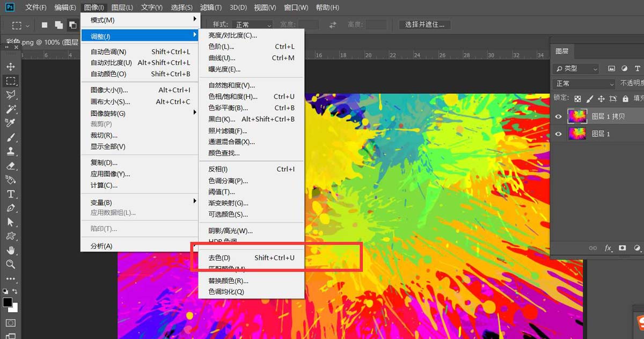
Task: Click the background color swatch
Action: [x=14, y=308]
